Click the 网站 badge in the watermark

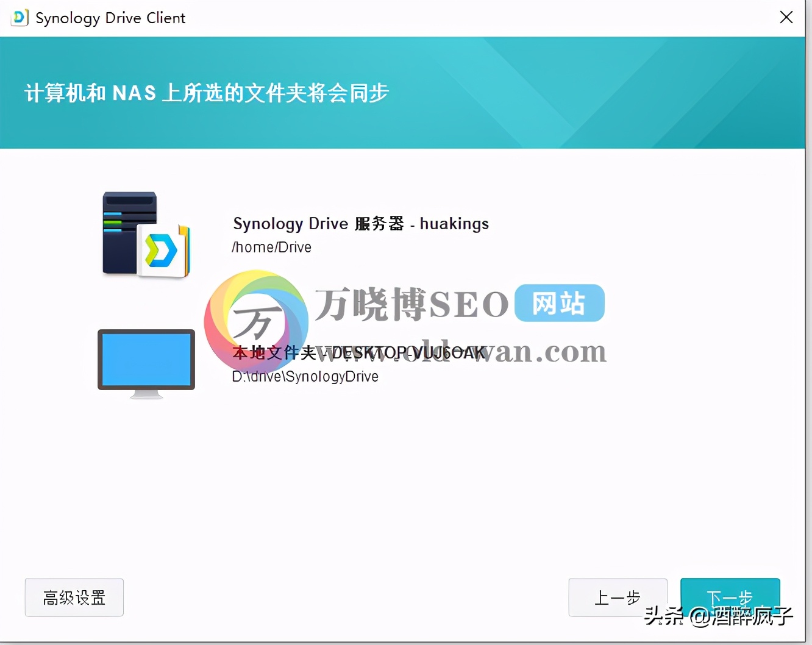[x=558, y=303]
